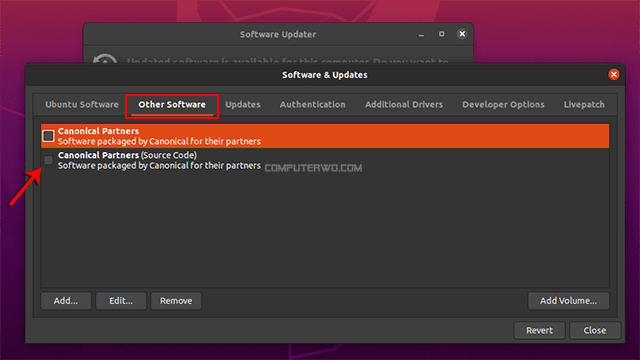Revert changes with the Revert button
This screenshot has height=360, width=640.
coord(539,330)
